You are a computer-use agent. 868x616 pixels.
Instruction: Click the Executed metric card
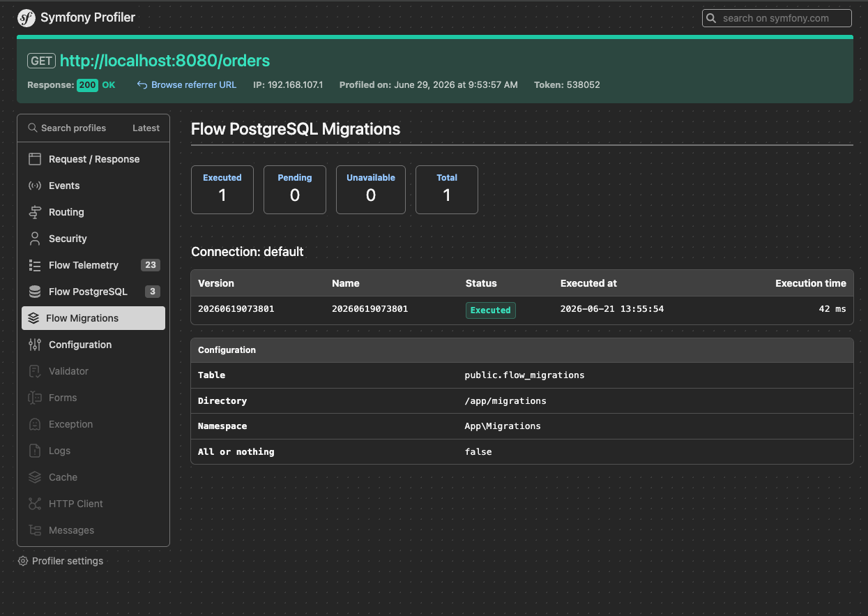pyautogui.click(x=222, y=189)
